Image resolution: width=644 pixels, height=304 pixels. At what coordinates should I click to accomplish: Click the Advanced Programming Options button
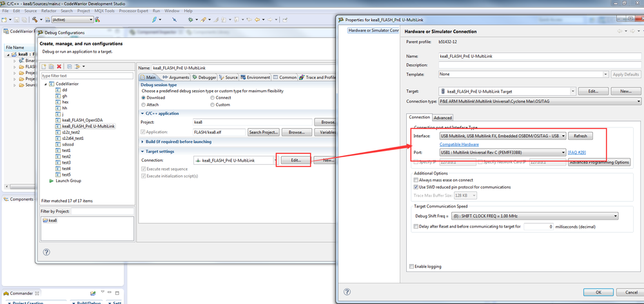[x=600, y=162]
